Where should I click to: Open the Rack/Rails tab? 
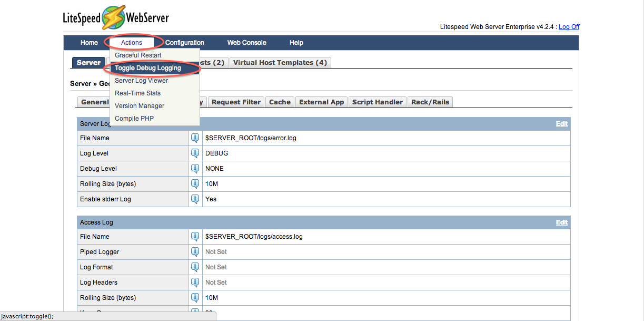(x=430, y=102)
